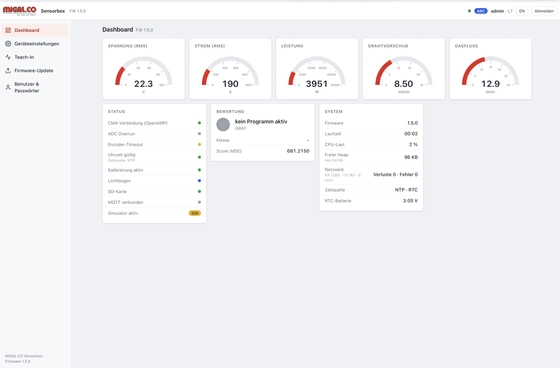This screenshot has height=368, width=560.
Task: Click the Encoder-Timeout status label
Action: point(125,145)
